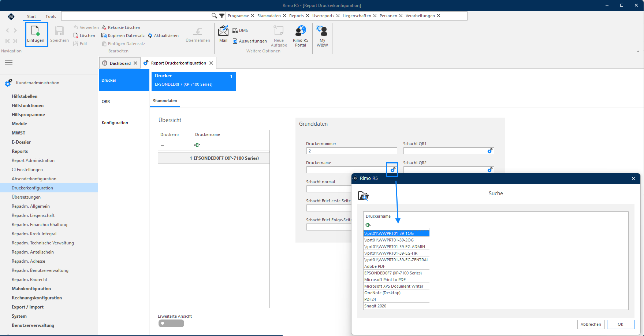This screenshot has width=644, height=336.
Task: Select the EPSONDED0F7 row in Übersicht
Action: coord(214,158)
